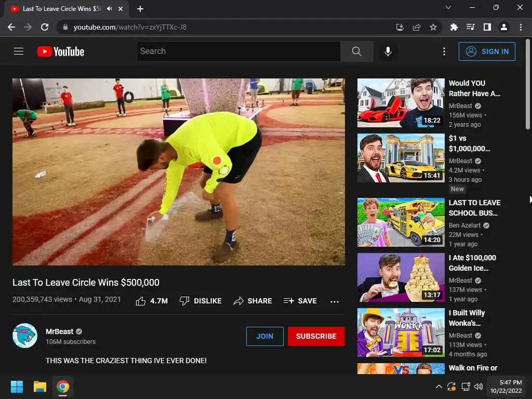Open the YouTube settings three-dot menu next to Sign In
532x399 pixels.
click(x=444, y=51)
